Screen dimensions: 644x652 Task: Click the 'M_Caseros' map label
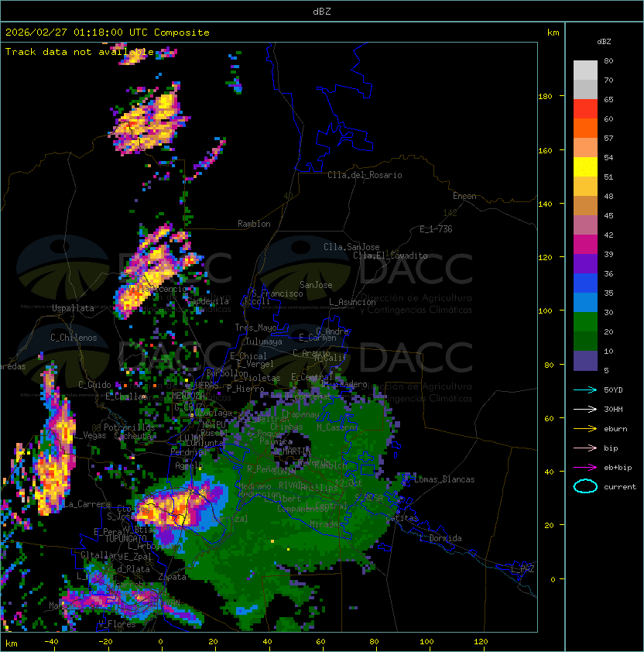pos(337,427)
